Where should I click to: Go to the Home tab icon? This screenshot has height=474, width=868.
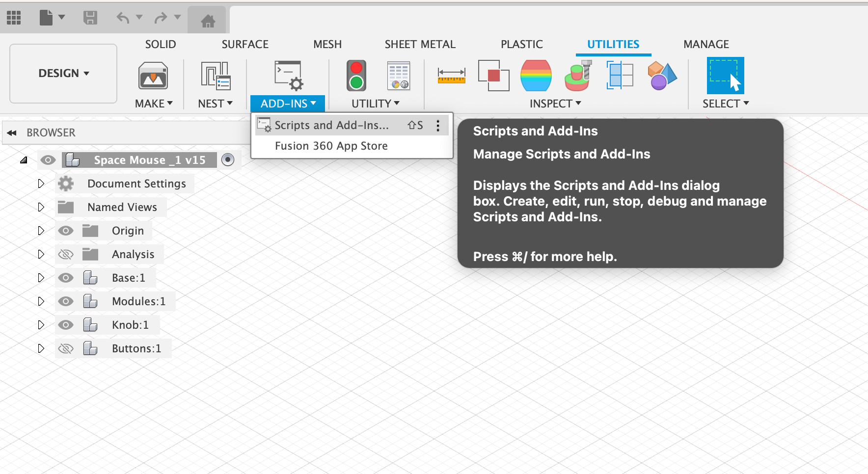tap(208, 21)
